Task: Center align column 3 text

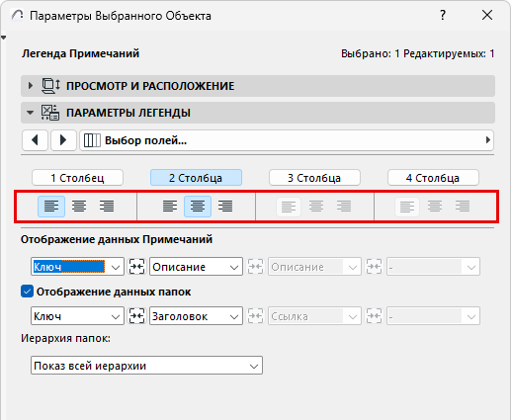Action: tap(316, 207)
